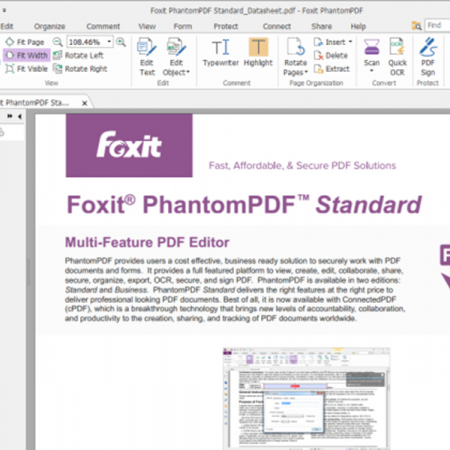Viewport: 450px width, 450px height.
Task: Switch to the Connect ribbon tab
Action: 277,26
